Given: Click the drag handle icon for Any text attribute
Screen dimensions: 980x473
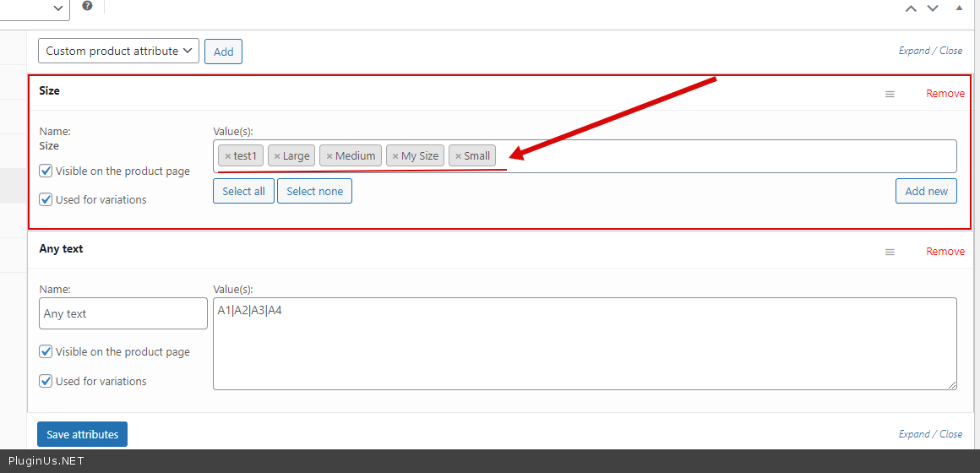Looking at the screenshot, I should (890, 252).
